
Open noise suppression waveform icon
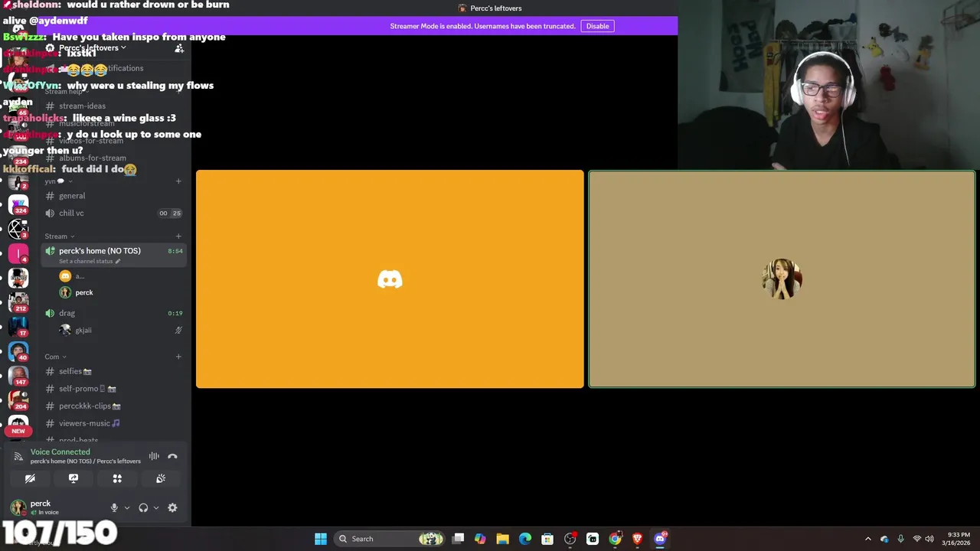[x=154, y=456]
